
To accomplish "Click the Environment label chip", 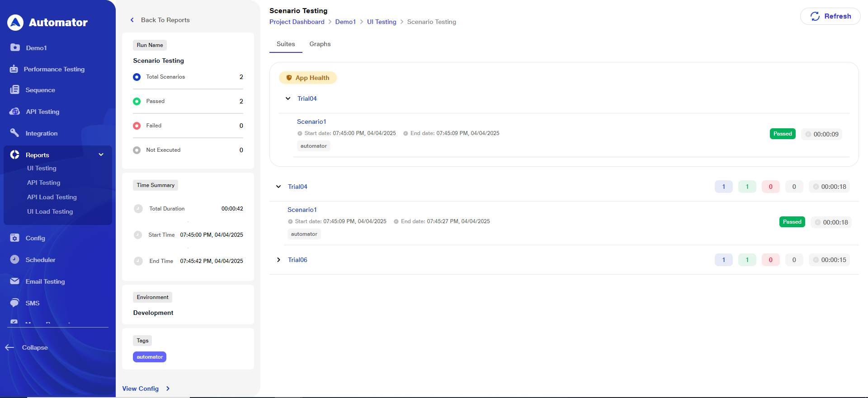I will tap(152, 297).
